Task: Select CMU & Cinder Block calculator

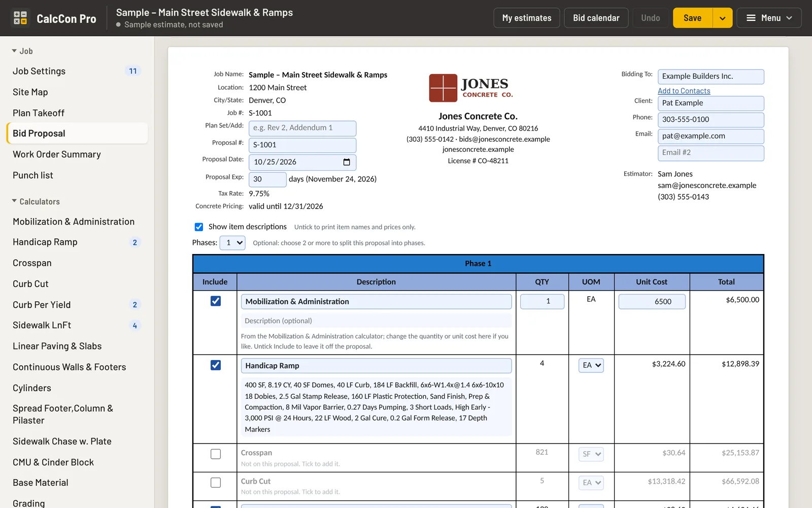Action: (77, 462)
